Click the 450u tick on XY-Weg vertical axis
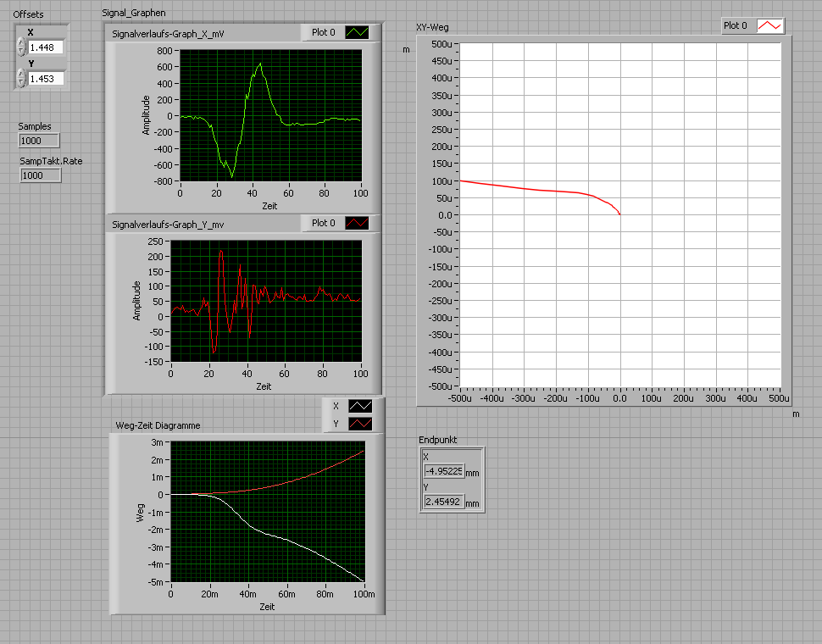Image resolution: width=822 pixels, height=644 pixels. pyautogui.click(x=442, y=61)
